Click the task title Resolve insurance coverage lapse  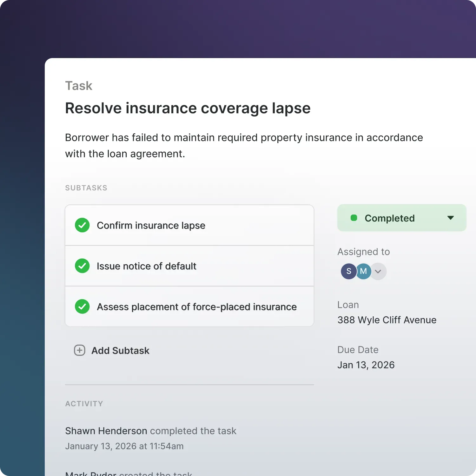tap(188, 108)
